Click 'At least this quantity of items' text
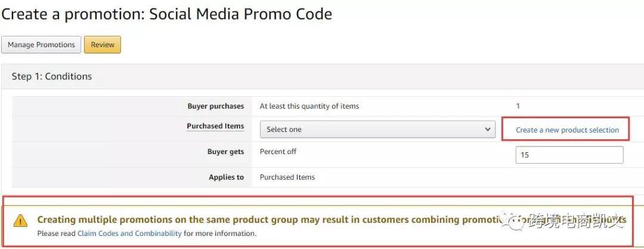The width and height of the screenshot is (644, 249). (x=309, y=106)
